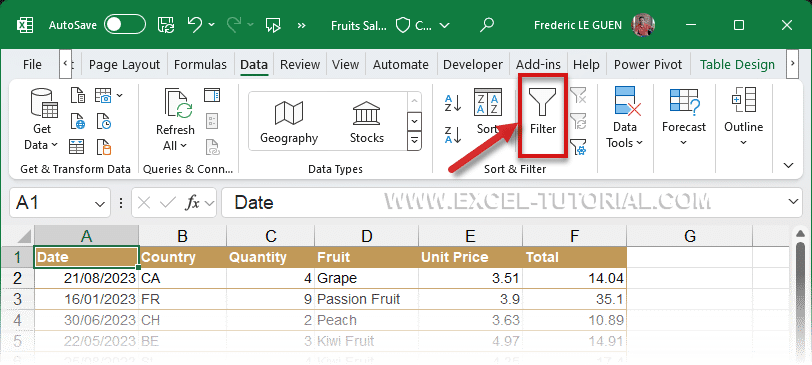The image size is (812, 365).
Task: Undo the last action
Action: (x=194, y=24)
